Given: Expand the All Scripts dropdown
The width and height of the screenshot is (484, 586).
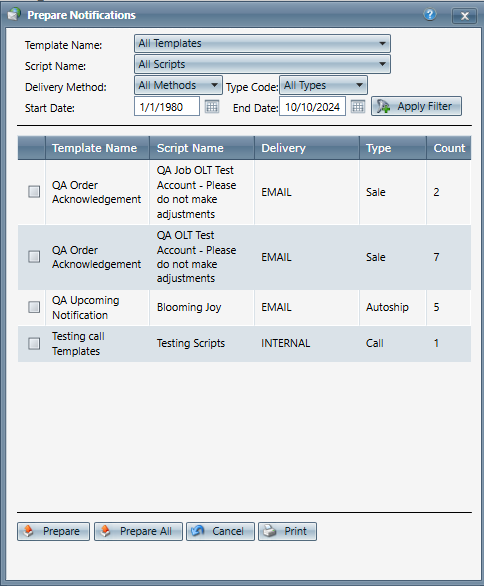Looking at the screenshot, I should [x=262, y=64].
